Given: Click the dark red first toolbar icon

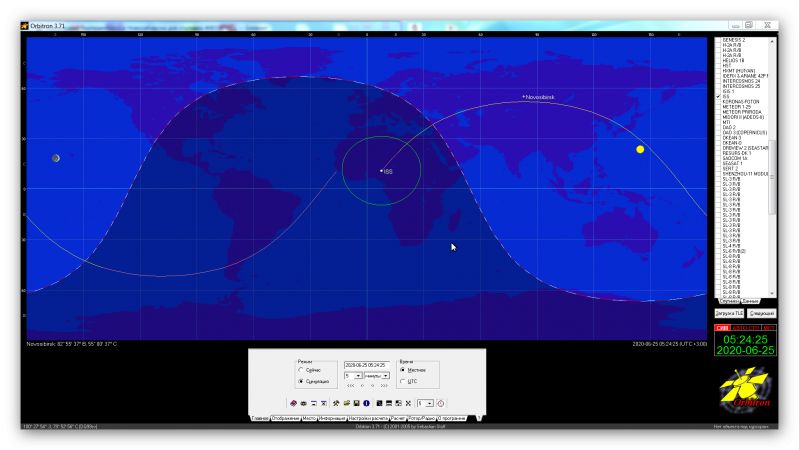Looking at the screenshot, I should 293,403.
